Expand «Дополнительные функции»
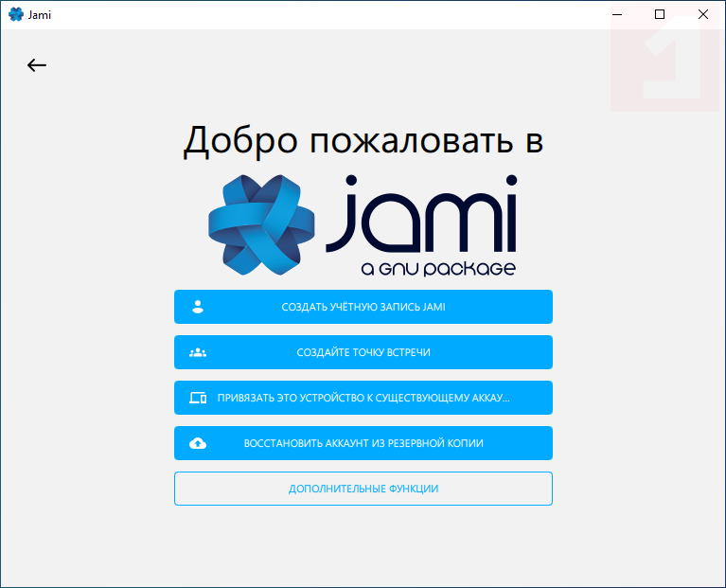This screenshot has width=726, height=588. [363, 489]
